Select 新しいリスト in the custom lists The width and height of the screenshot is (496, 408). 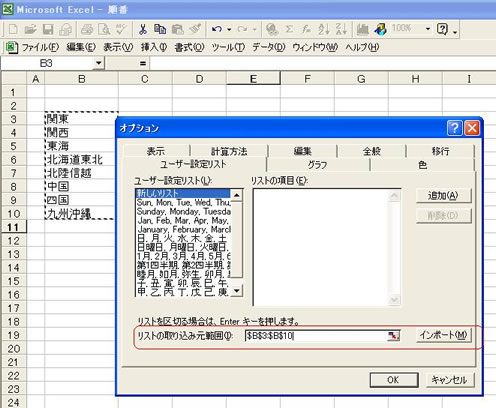click(183, 193)
